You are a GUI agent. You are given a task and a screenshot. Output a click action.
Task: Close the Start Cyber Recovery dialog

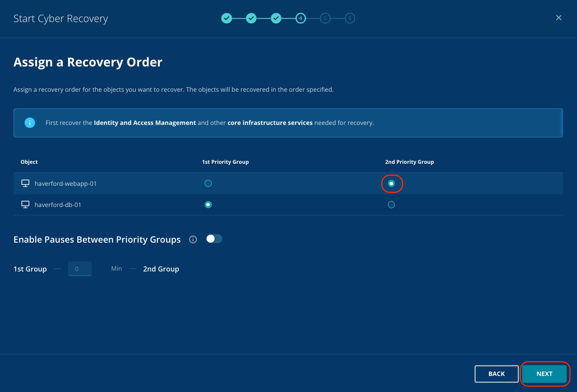point(559,18)
